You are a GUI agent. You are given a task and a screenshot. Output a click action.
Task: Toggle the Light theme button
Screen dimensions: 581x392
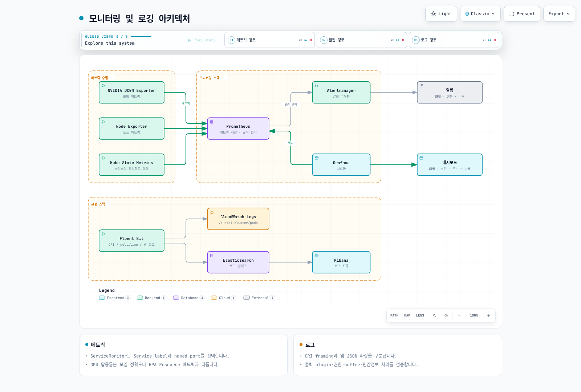[441, 14]
